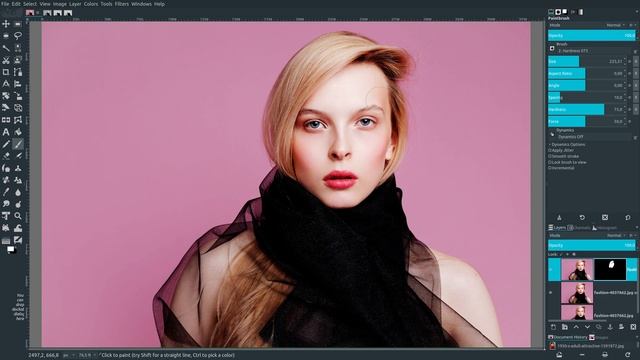640x360 pixels.
Task: Adjust Paintbrush Opacity slider
Action: pyautogui.click(x=591, y=36)
